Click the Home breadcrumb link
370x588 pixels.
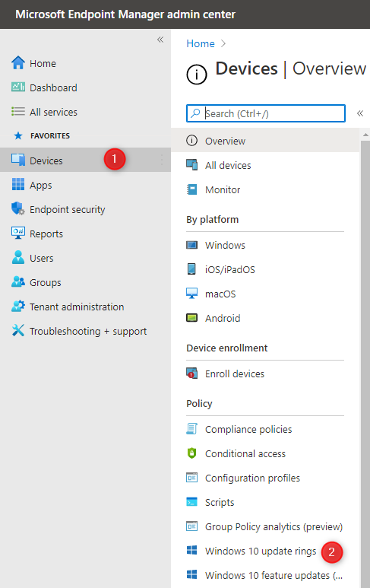point(201,43)
